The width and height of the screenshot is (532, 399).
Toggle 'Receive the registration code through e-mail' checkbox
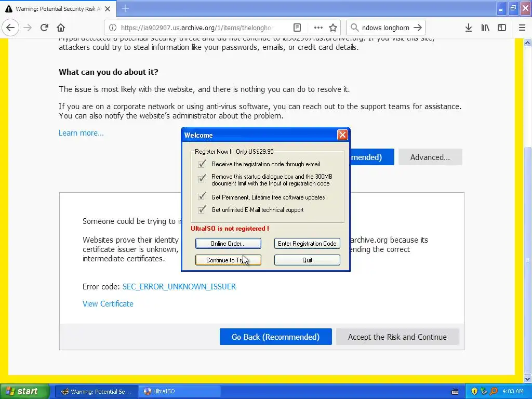202,164
